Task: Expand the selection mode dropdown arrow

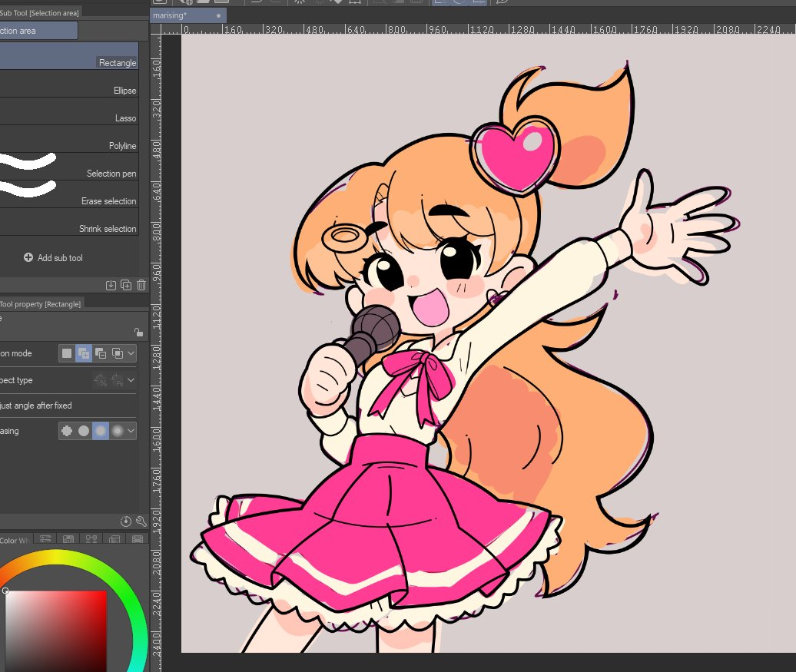Action: [x=131, y=353]
